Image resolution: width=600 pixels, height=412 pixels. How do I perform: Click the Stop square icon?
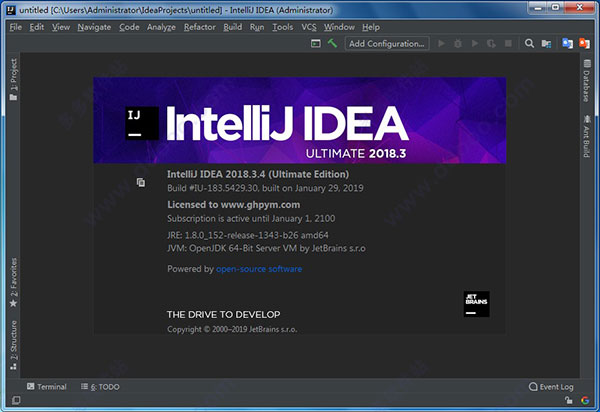pyautogui.click(x=508, y=44)
